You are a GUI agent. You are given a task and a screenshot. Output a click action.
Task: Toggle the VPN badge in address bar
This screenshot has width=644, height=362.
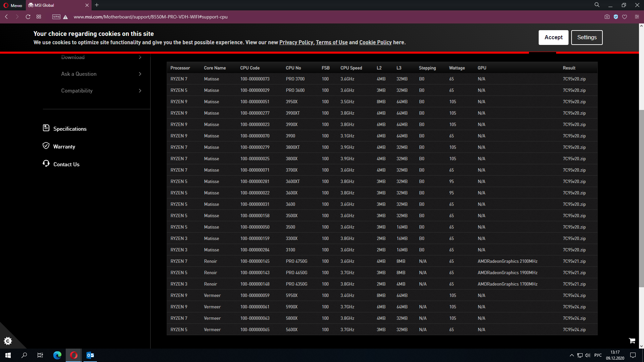coord(56,17)
